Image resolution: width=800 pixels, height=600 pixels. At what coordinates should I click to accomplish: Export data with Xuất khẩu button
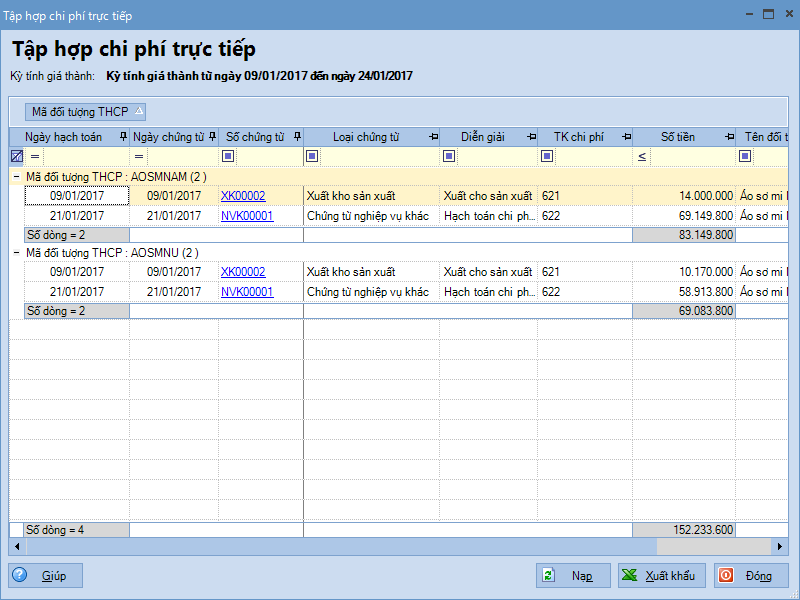pyautogui.click(x=661, y=576)
